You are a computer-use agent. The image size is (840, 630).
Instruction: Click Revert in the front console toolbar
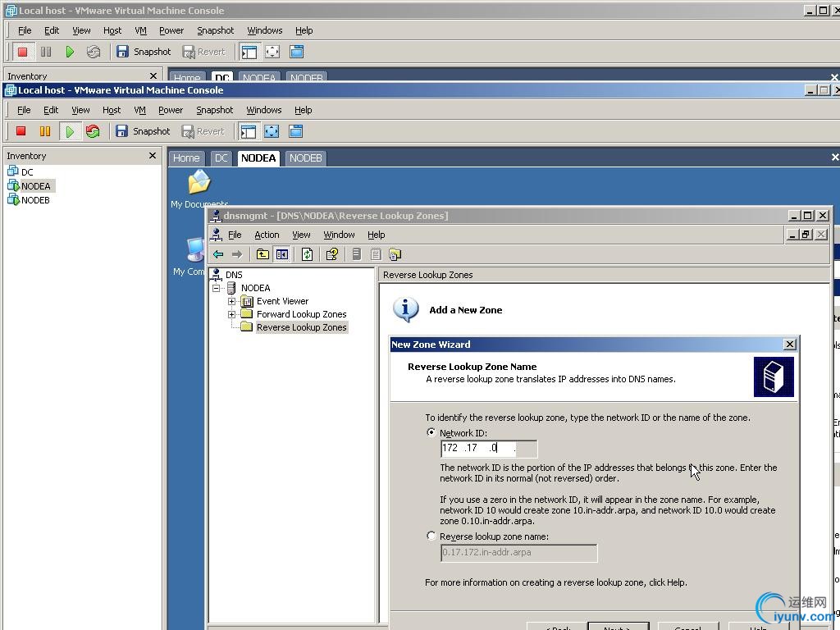203,131
